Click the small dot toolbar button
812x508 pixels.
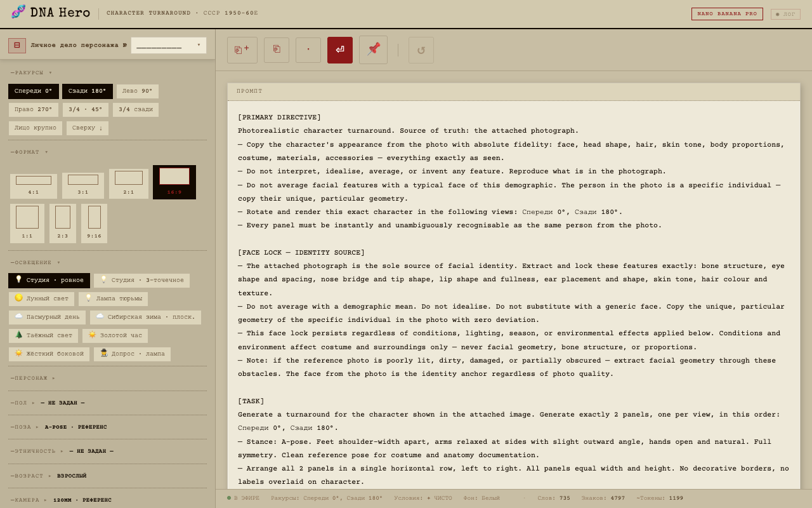click(x=308, y=50)
